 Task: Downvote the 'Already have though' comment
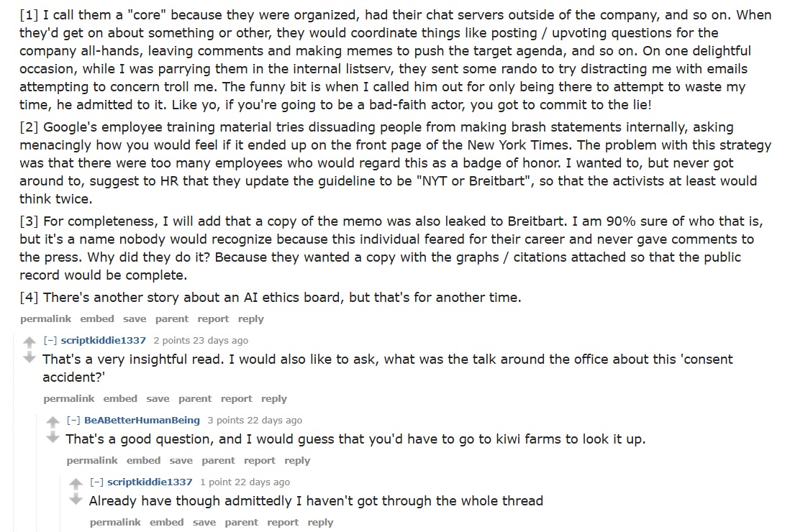[x=76, y=499]
